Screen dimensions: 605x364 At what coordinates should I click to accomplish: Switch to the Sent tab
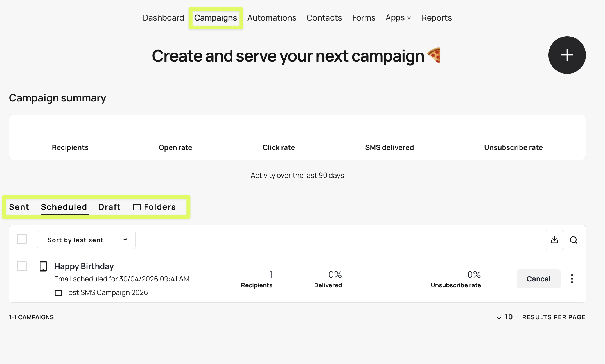coord(19,207)
